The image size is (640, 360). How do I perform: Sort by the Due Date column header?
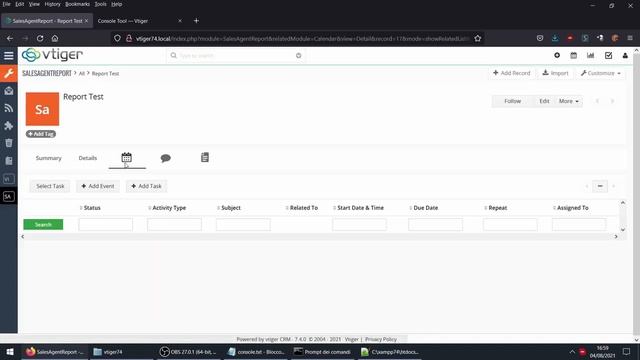pyautogui.click(x=426, y=208)
